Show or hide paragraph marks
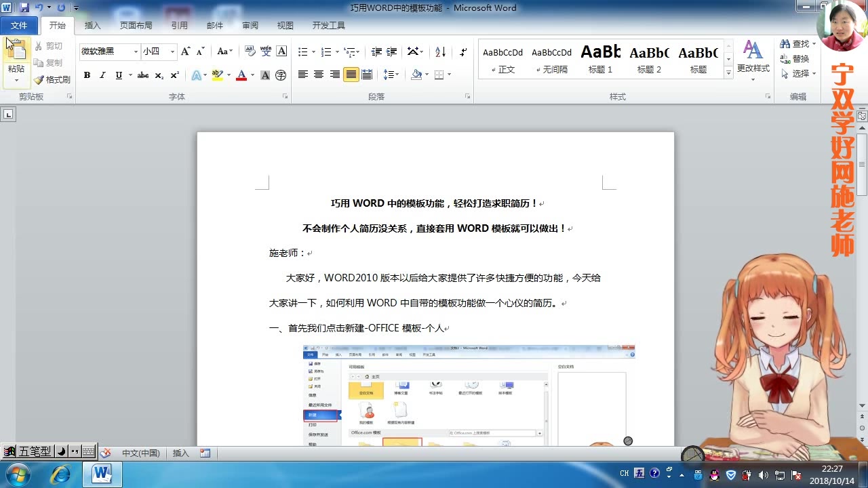868x488 pixels. (463, 52)
